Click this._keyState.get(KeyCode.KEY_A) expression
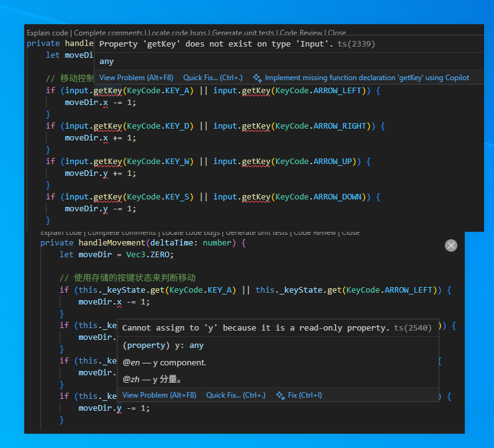 [157, 290]
